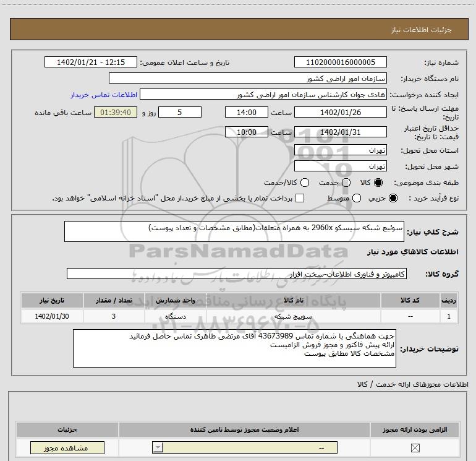This screenshot has width=476, height=461.
Task: Click the نام کالا column header
Action: [x=293, y=300]
